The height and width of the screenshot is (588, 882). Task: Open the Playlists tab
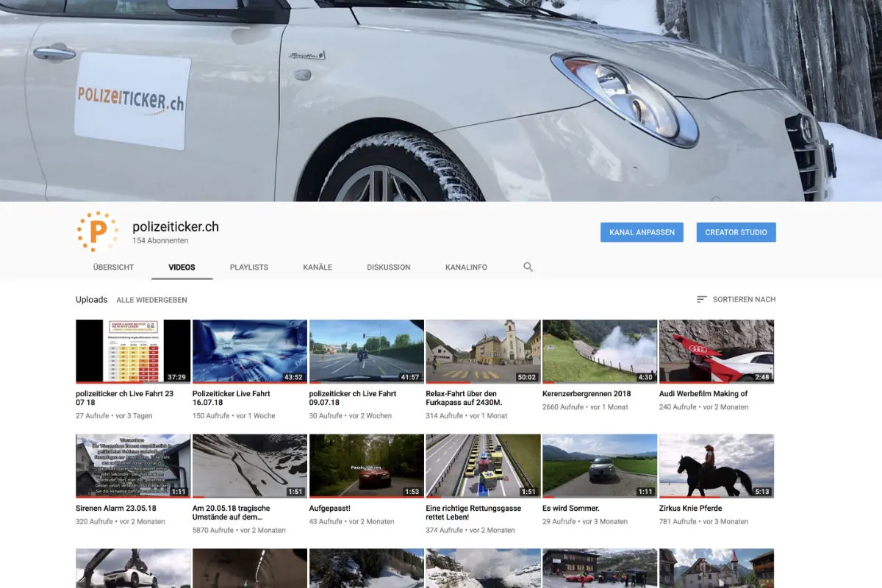tap(249, 268)
